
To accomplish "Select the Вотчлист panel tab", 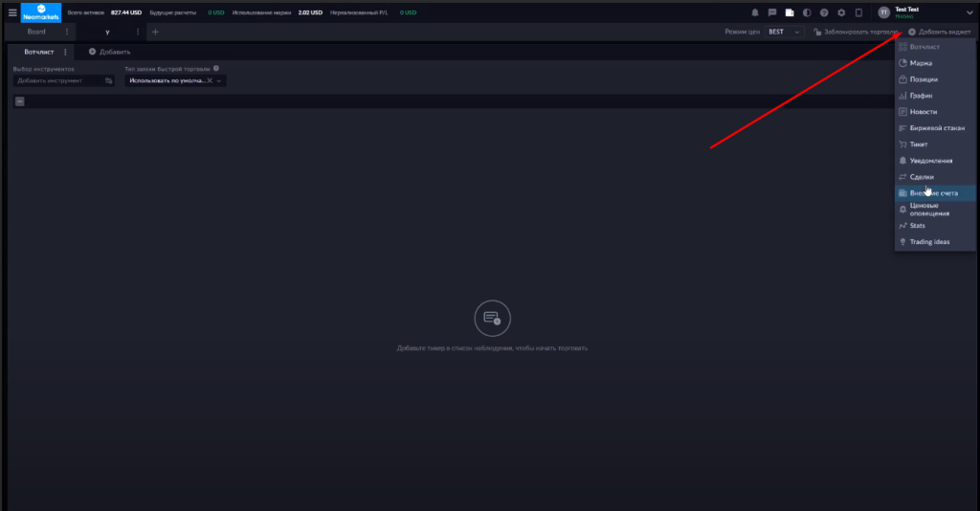I will click(x=38, y=52).
